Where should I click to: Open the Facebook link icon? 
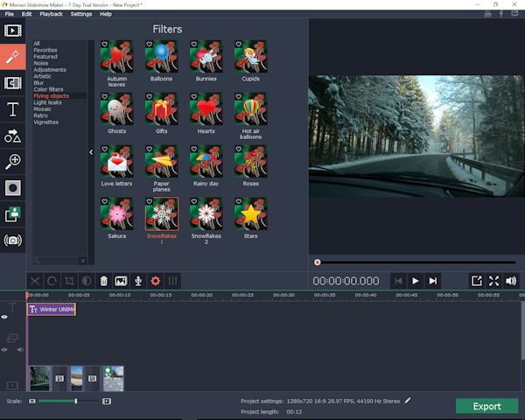pos(501,14)
